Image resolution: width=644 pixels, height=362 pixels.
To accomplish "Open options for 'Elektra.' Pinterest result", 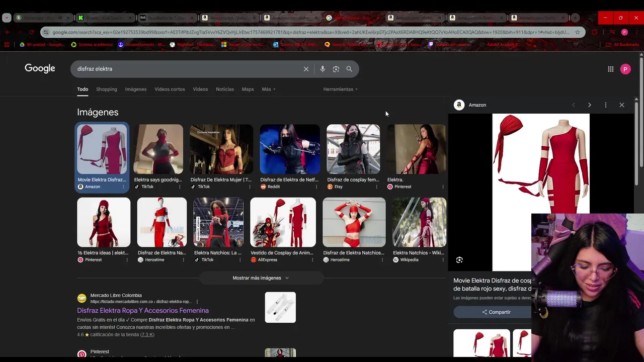I will (x=443, y=187).
